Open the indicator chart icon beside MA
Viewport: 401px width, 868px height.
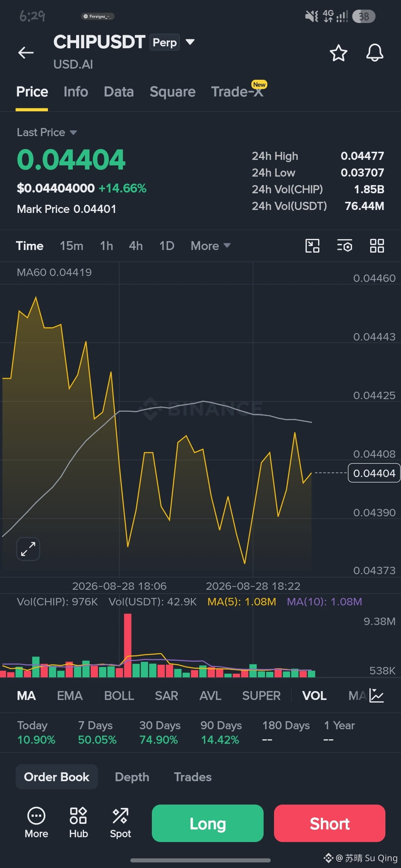coord(376,696)
